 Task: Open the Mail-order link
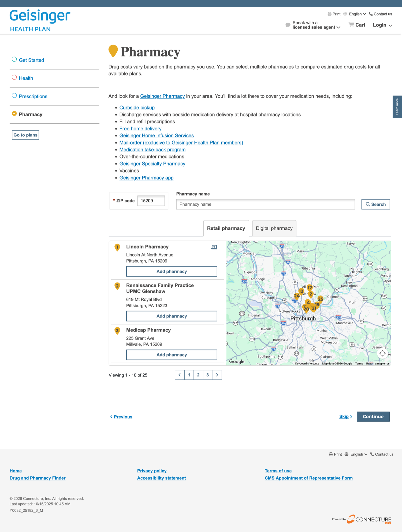click(x=181, y=143)
